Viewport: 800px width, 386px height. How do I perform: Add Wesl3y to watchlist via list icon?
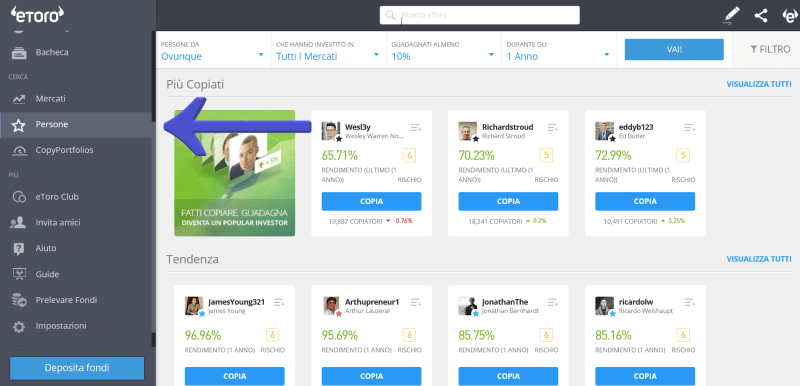(416, 127)
